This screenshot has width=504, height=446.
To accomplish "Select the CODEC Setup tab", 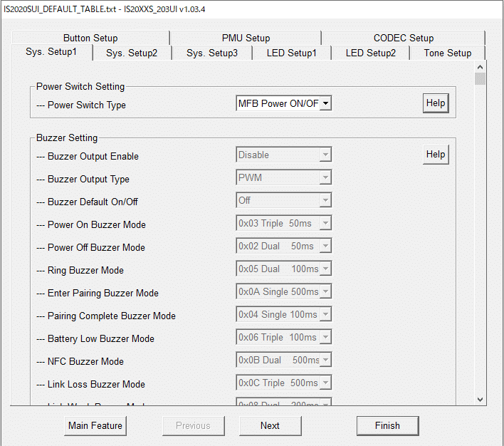I will [403, 38].
